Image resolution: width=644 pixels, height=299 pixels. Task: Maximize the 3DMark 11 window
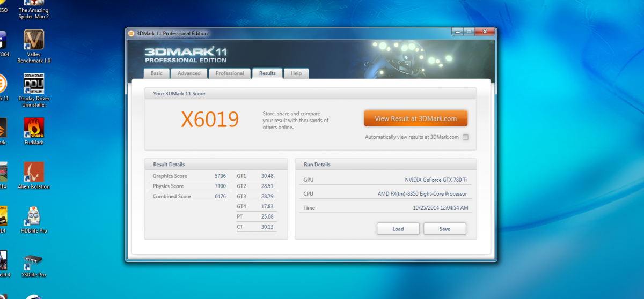[x=469, y=32]
